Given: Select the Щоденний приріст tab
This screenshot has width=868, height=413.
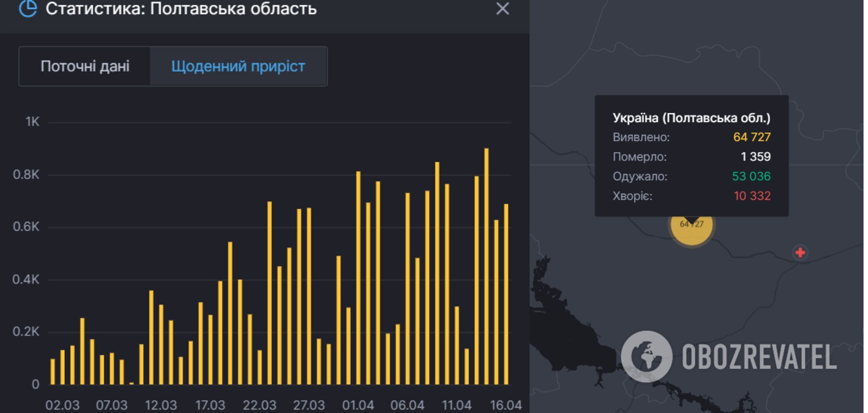Looking at the screenshot, I should [238, 66].
